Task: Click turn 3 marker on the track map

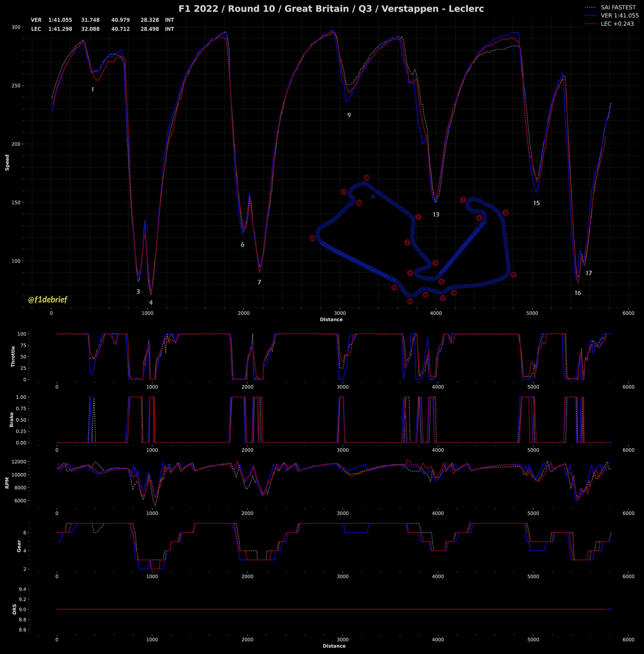Action: 435,262
